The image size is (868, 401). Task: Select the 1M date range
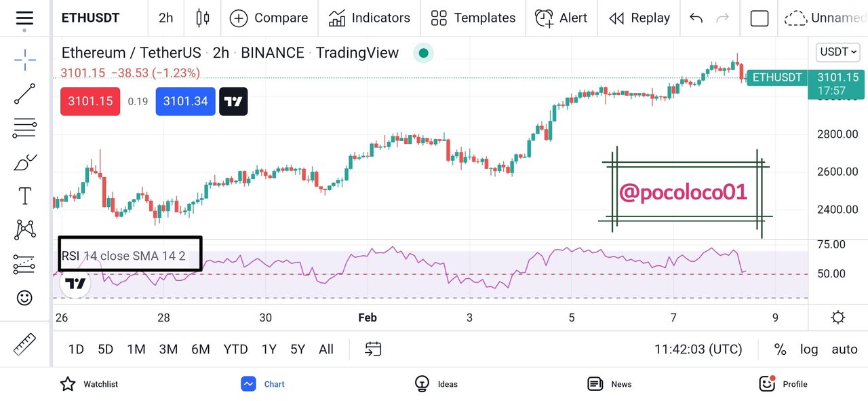136,349
